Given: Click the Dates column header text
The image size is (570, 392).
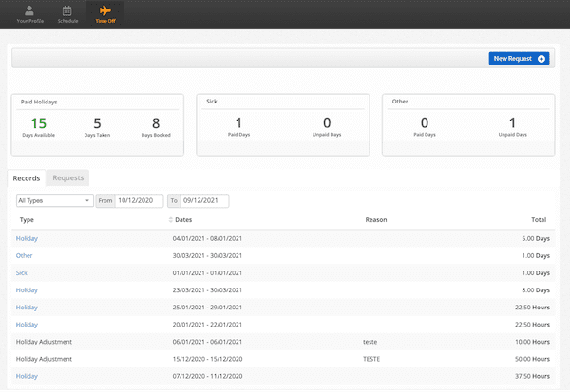Looking at the screenshot, I should pyautogui.click(x=183, y=220).
